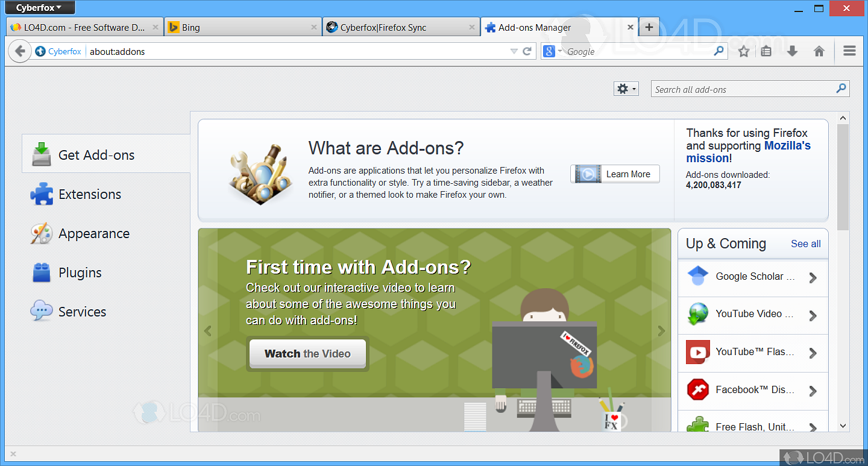Open the See all link

coord(806,244)
